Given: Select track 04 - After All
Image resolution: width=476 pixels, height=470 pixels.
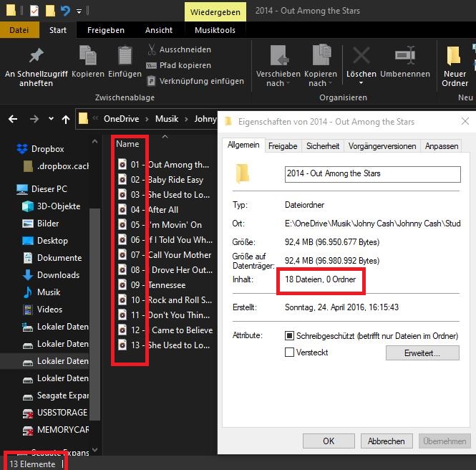Looking at the screenshot, I should pos(148,210).
